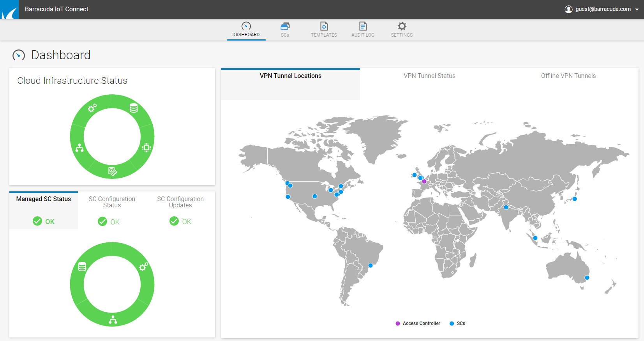644x341 pixels.
Task: Select the SC Configuration Status tab
Action: click(112, 210)
